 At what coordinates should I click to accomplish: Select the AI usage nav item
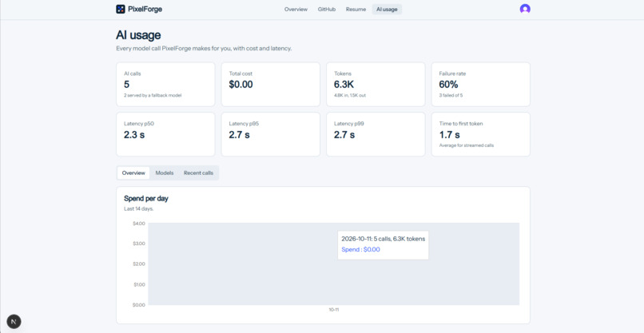pyautogui.click(x=387, y=10)
